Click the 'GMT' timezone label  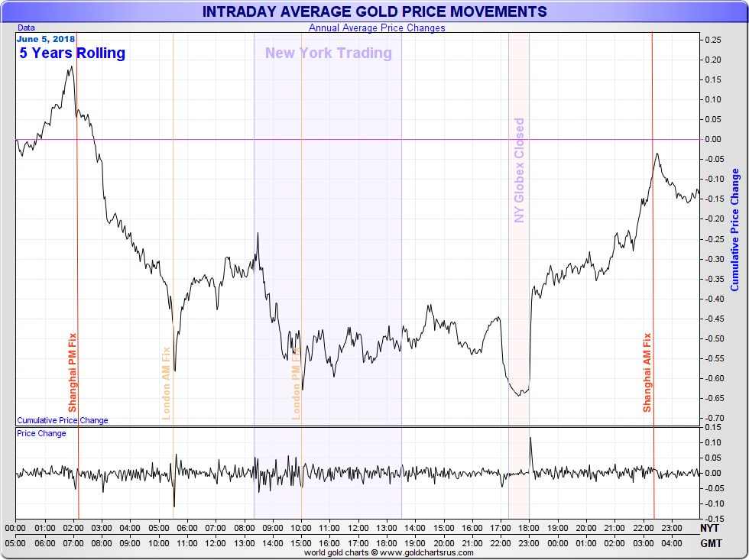pos(712,543)
